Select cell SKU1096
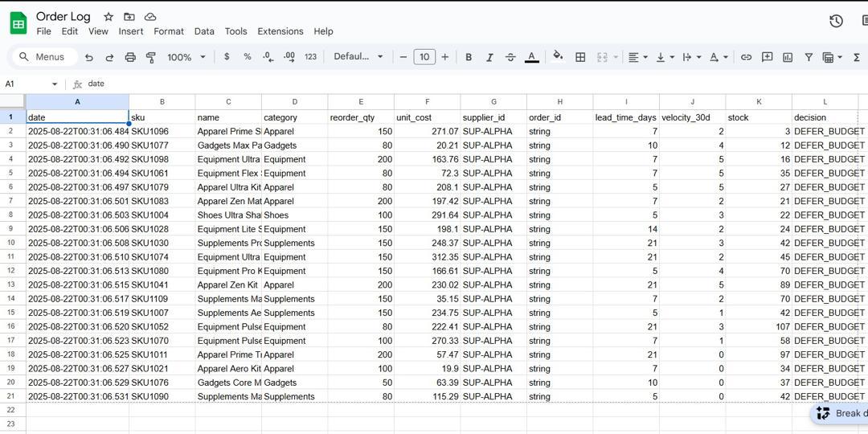The height and width of the screenshot is (434, 868). coord(162,131)
